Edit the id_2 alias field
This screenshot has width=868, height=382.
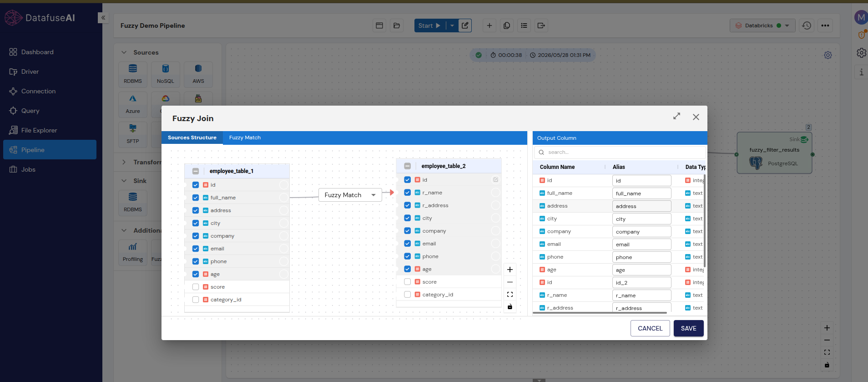pyautogui.click(x=641, y=283)
